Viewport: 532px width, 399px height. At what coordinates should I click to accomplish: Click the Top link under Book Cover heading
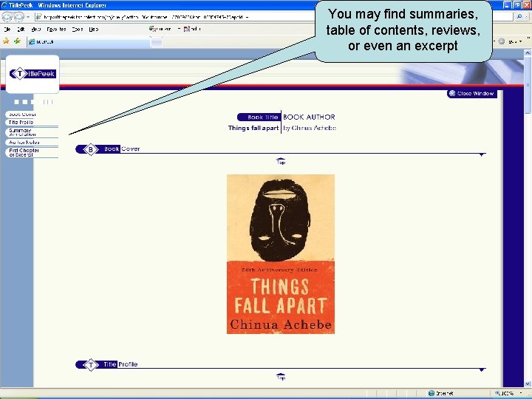coord(281,161)
